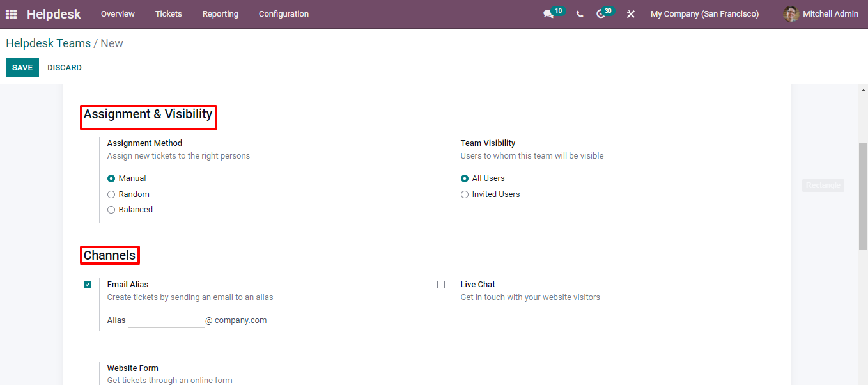Click 'Assign new tickets to the right persons'
The width and height of the screenshot is (868, 385).
179,156
